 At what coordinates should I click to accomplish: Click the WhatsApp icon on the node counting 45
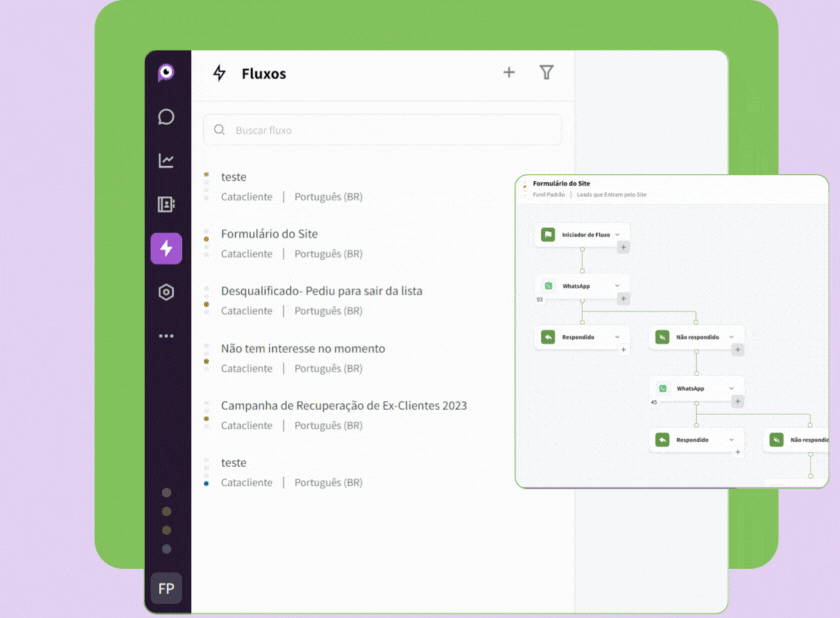click(663, 388)
